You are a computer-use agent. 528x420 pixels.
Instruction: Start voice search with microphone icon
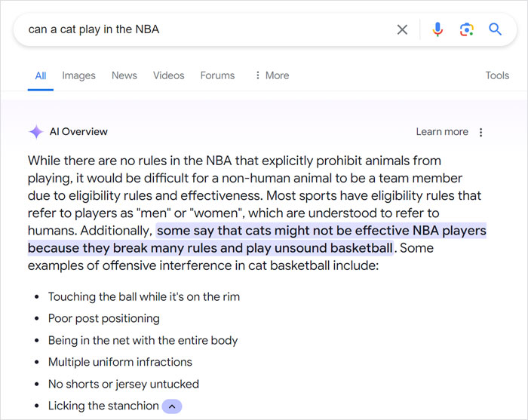[437, 29]
